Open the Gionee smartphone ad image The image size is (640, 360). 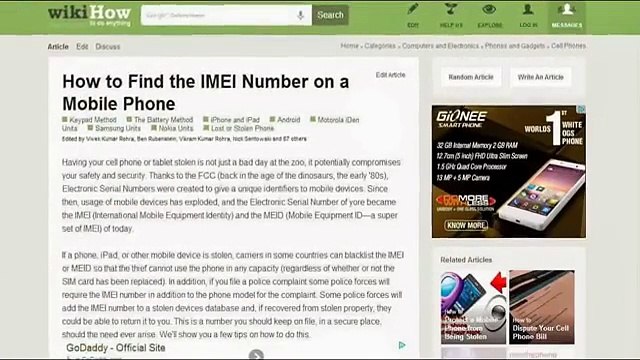click(509, 171)
